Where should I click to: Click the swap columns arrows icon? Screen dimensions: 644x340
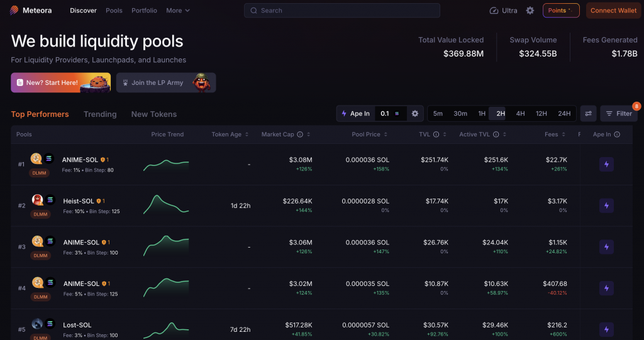point(588,114)
